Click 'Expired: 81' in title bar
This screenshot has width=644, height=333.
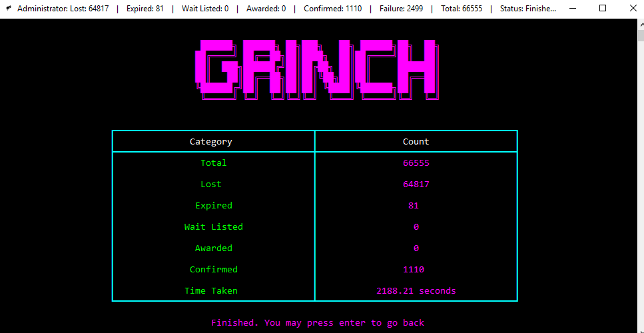click(145, 9)
